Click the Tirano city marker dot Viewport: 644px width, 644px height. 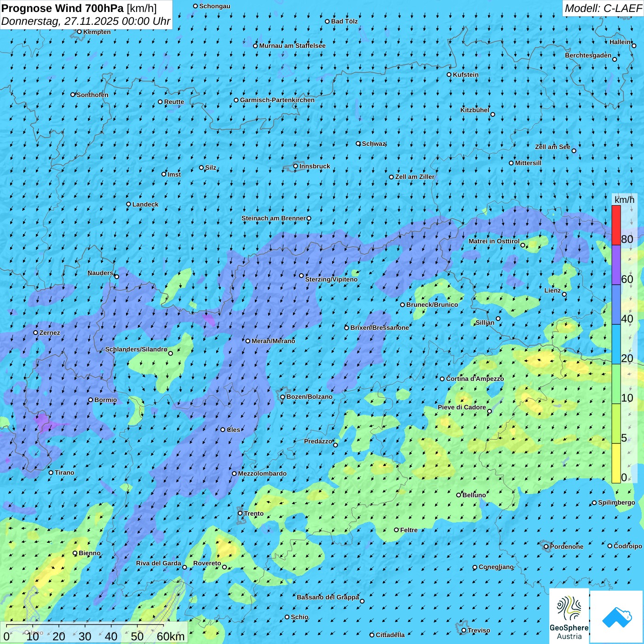pyautogui.click(x=51, y=472)
